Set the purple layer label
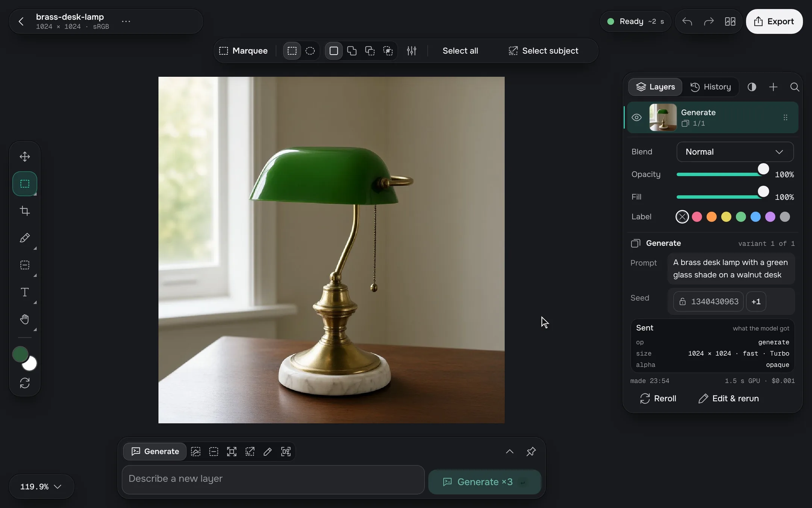Screen dimensions: 812x508 tap(770, 217)
